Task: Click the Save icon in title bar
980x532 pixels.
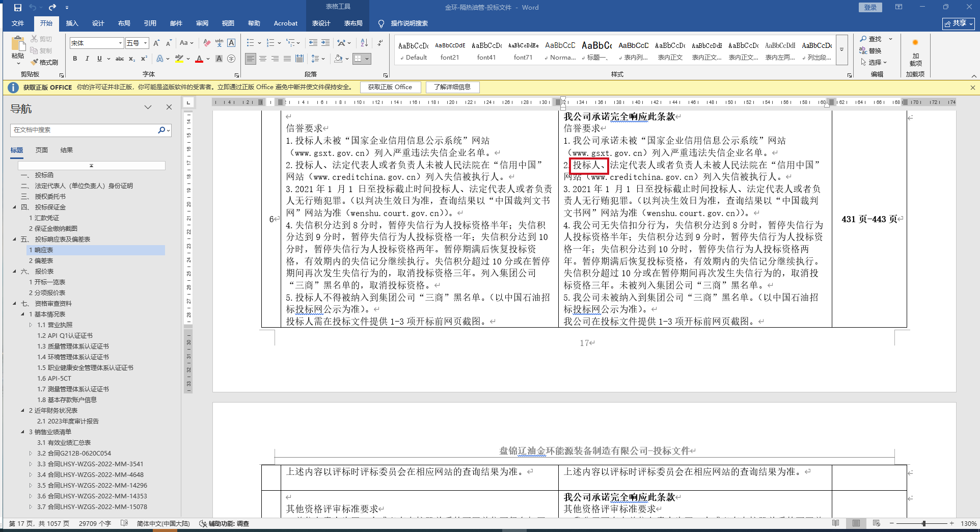Action: tap(18, 8)
